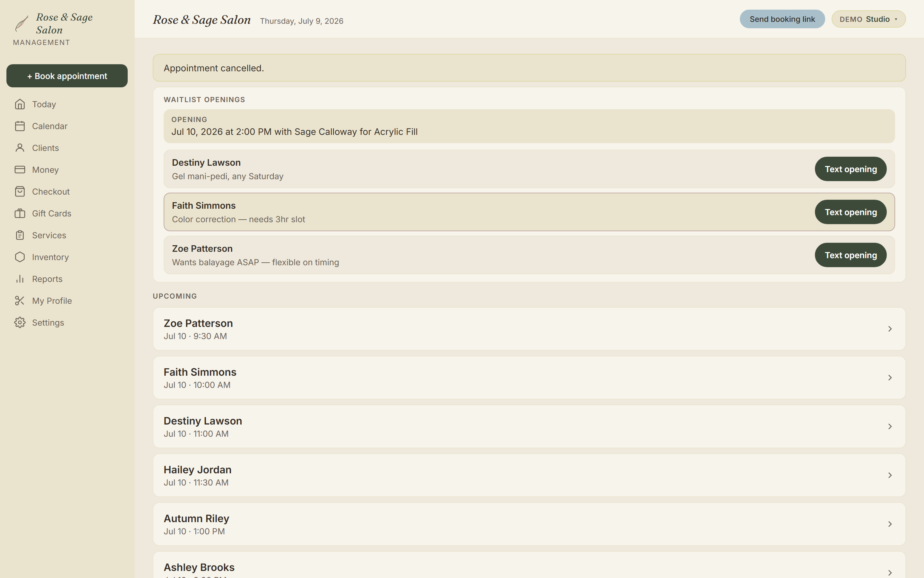Open My Profile from the sidebar
The height and width of the screenshot is (578, 924).
click(x=67, y=301)
